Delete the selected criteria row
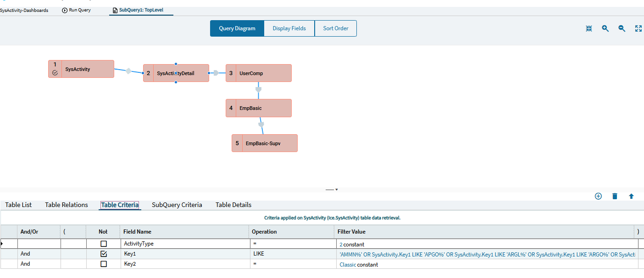 pyautogui.click(x=615, y=196)
